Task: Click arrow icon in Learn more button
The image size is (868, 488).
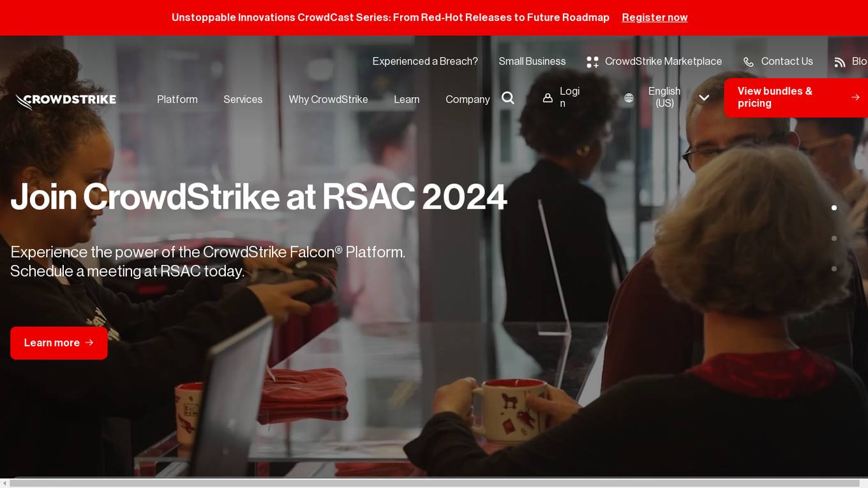Action: pos(89,342)
